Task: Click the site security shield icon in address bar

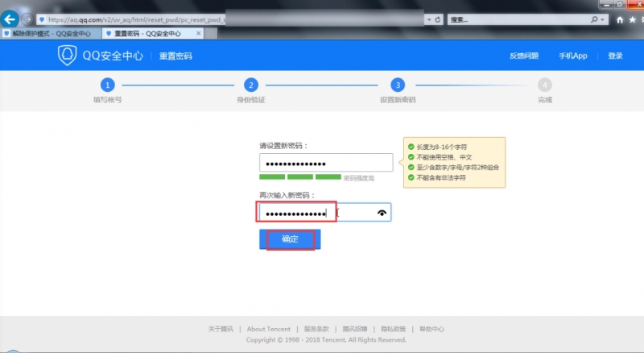Action: 42,19
